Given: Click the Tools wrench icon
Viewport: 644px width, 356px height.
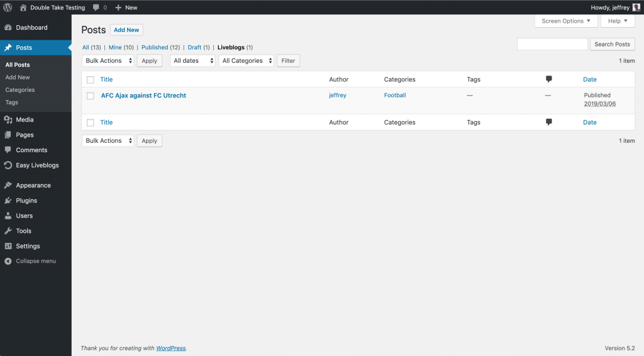Looking at the screenshot, I should pyautogui.click(x=8, y=231).
